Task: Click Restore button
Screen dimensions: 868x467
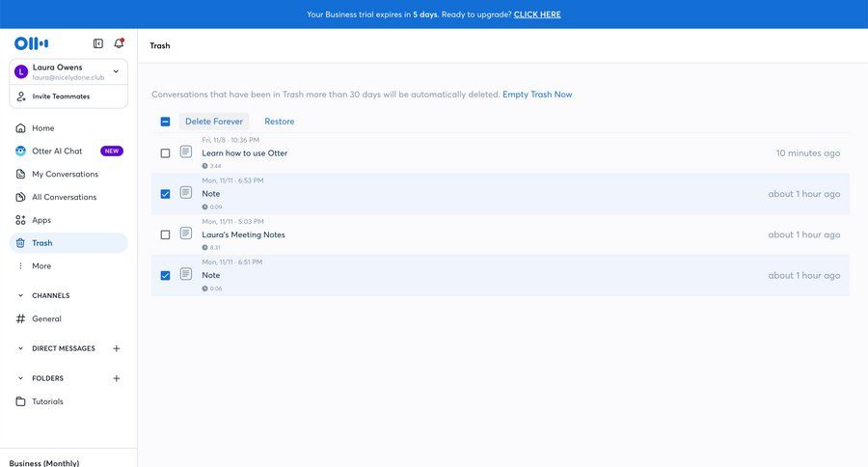Action: tap(279, 122)
